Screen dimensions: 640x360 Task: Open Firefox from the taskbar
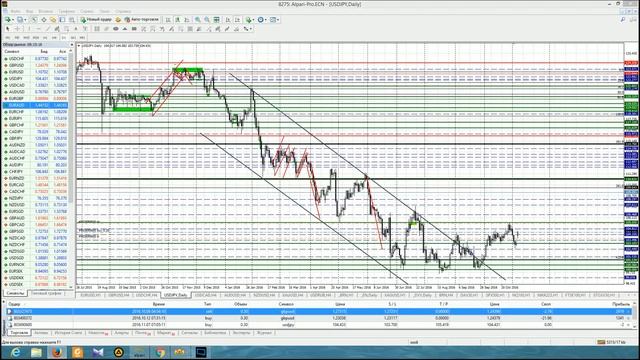57,352
